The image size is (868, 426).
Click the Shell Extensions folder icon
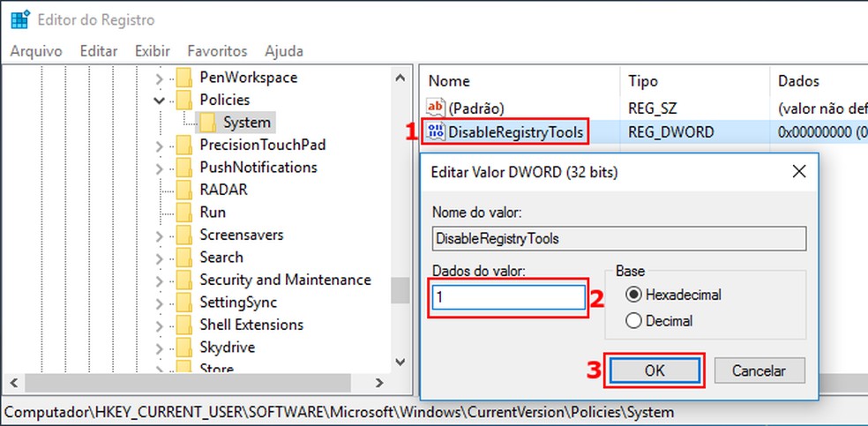coord(183,325)
